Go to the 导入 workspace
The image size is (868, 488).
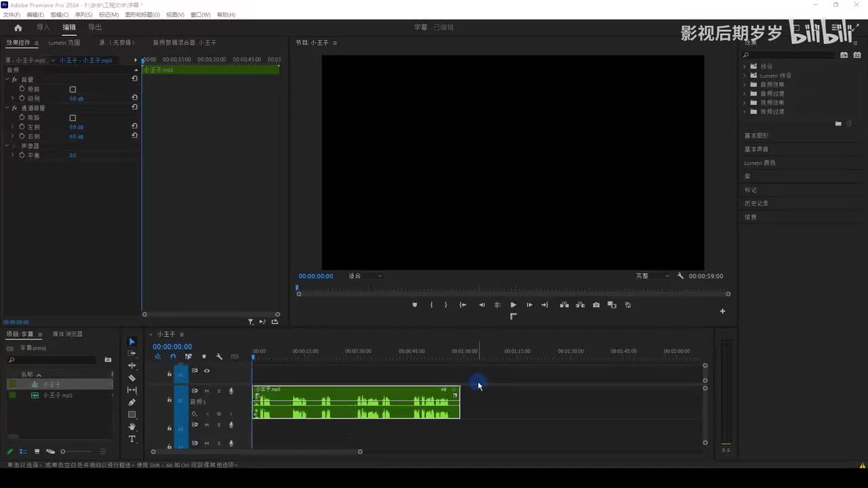pos(43,28)
